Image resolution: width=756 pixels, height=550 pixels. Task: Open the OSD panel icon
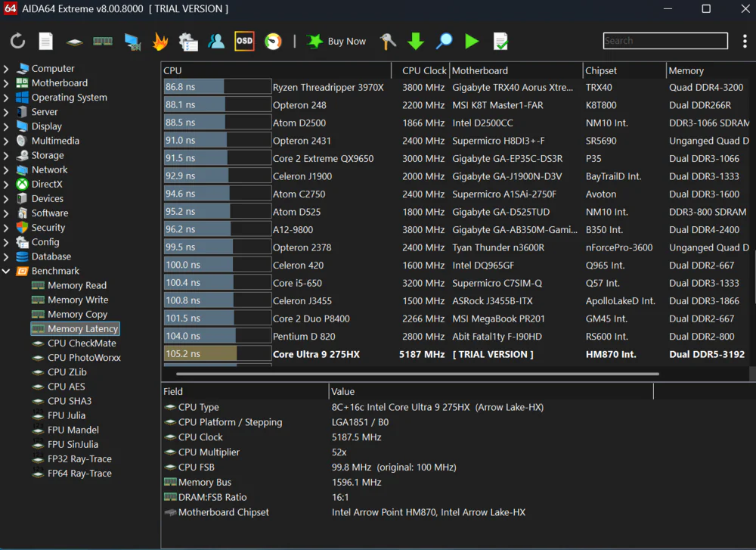244,42
